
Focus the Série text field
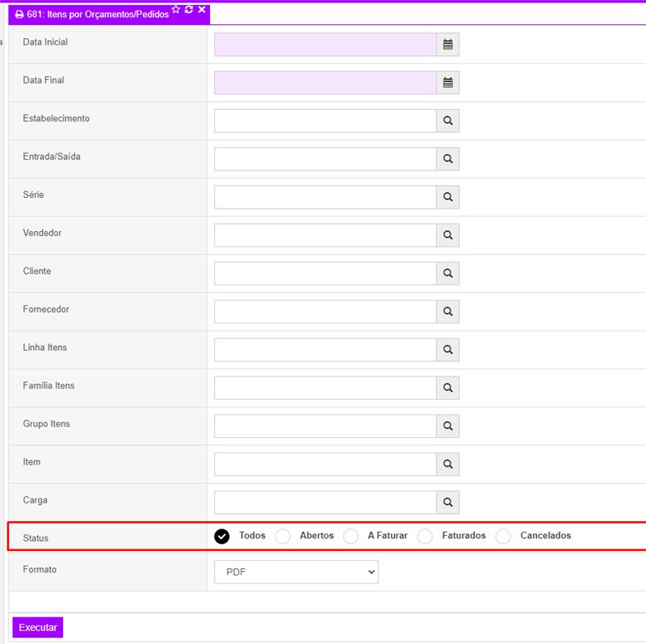(x=325, y=197)
